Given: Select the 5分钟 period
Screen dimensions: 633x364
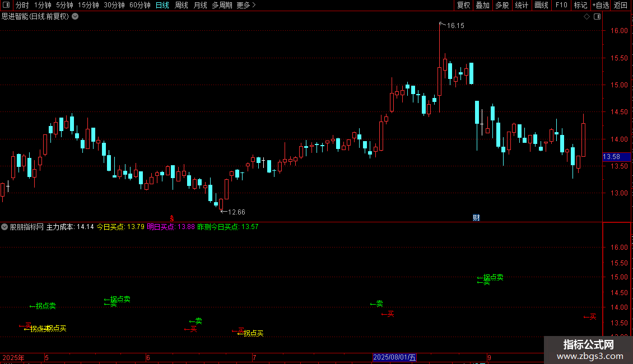Looking at the screenshot, I should pyautogui.click(x=64, y=5).
